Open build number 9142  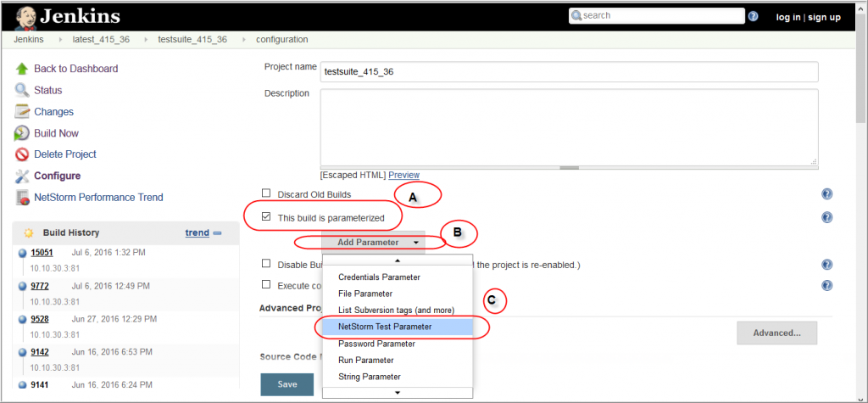coord(40,352)
